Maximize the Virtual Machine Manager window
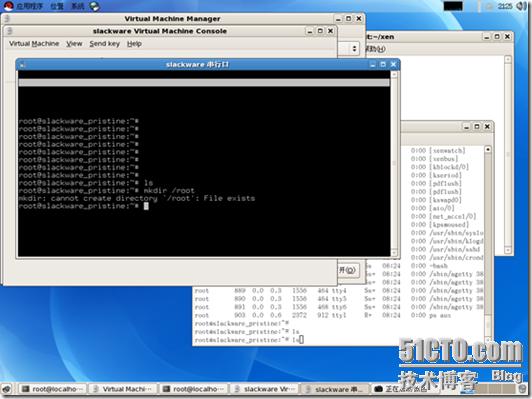The image size is (532, 399). 348,19
